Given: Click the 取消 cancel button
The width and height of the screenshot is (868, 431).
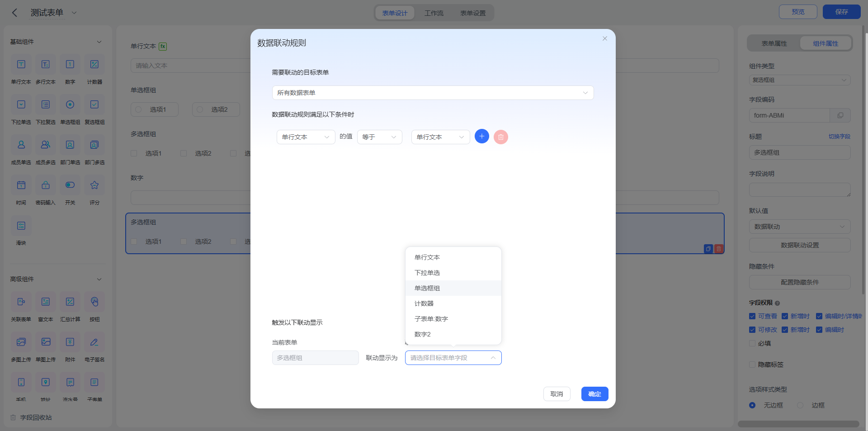Looking at the screenshot, I should coord(557,394).
